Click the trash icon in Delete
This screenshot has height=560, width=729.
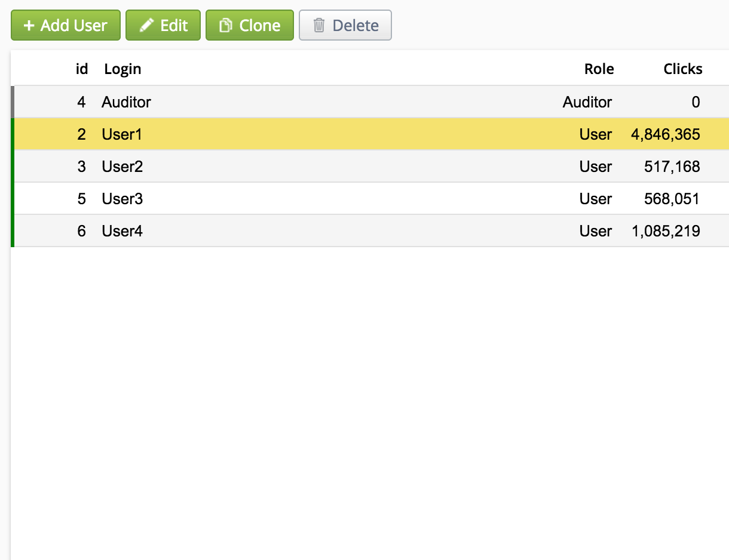[319, 26]
